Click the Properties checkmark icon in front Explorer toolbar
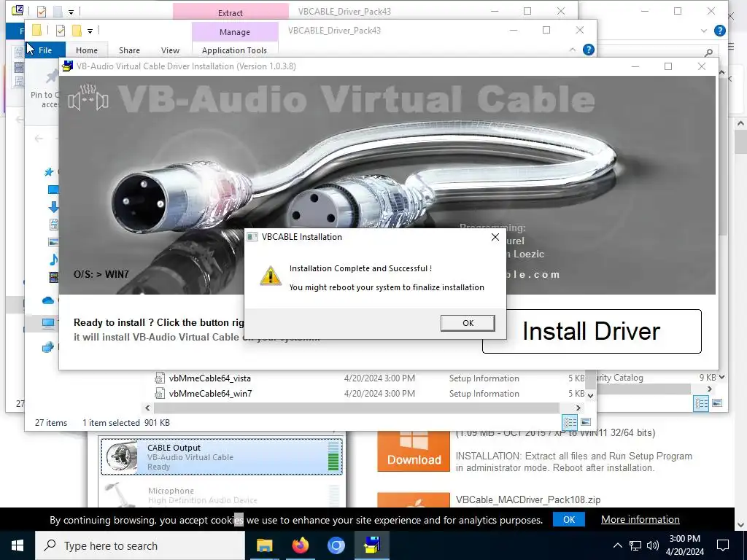 pos(61,31)
